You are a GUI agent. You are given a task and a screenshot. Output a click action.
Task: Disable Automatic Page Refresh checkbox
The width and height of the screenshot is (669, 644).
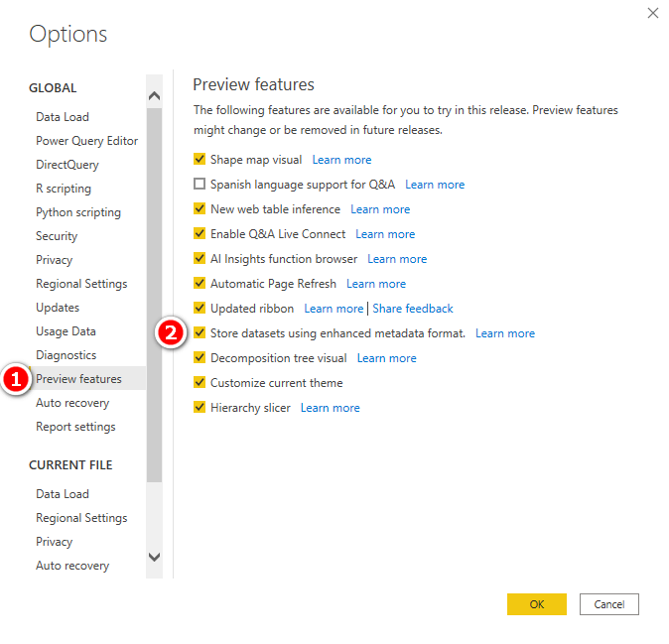click(x=200, y=283)
